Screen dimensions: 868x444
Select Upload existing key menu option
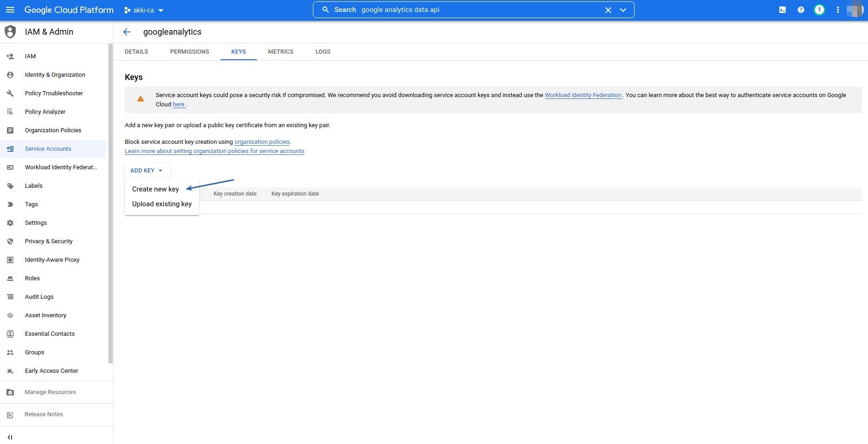coord(162,204)
